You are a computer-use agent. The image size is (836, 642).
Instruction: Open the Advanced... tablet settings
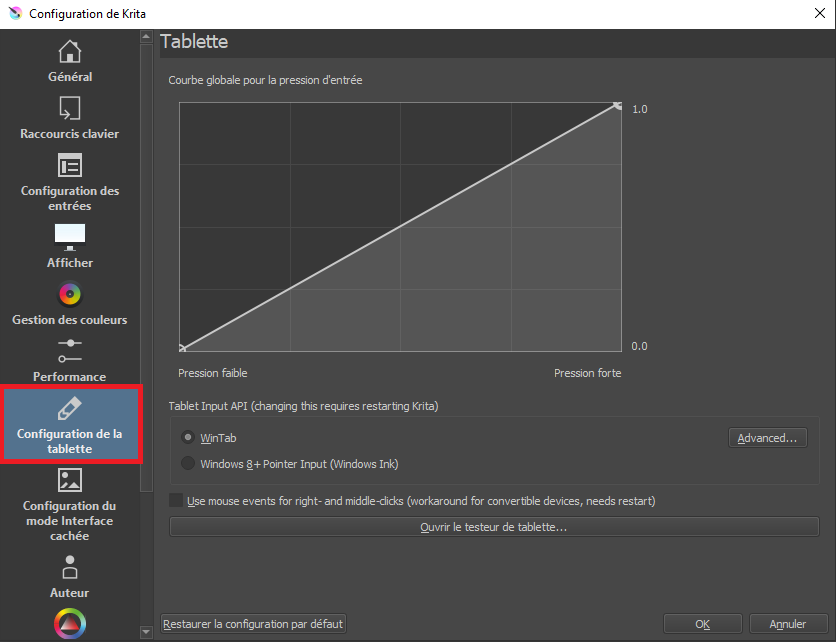767,438
